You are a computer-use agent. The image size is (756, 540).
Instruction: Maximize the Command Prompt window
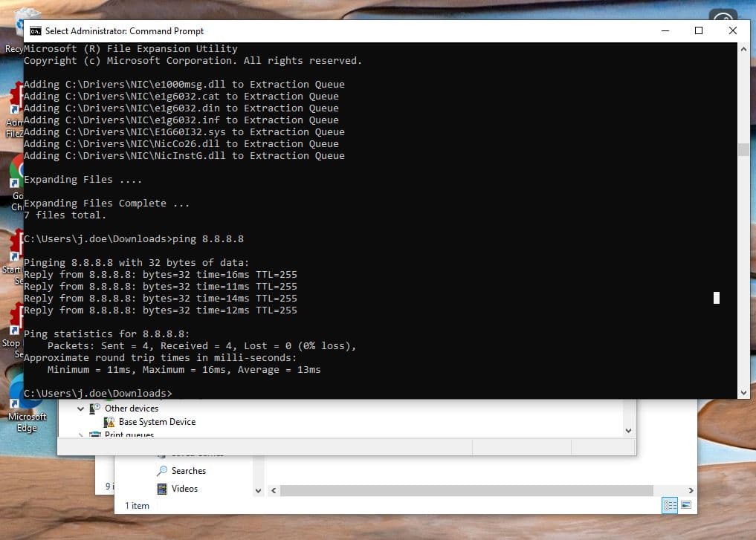click(698, 30)
